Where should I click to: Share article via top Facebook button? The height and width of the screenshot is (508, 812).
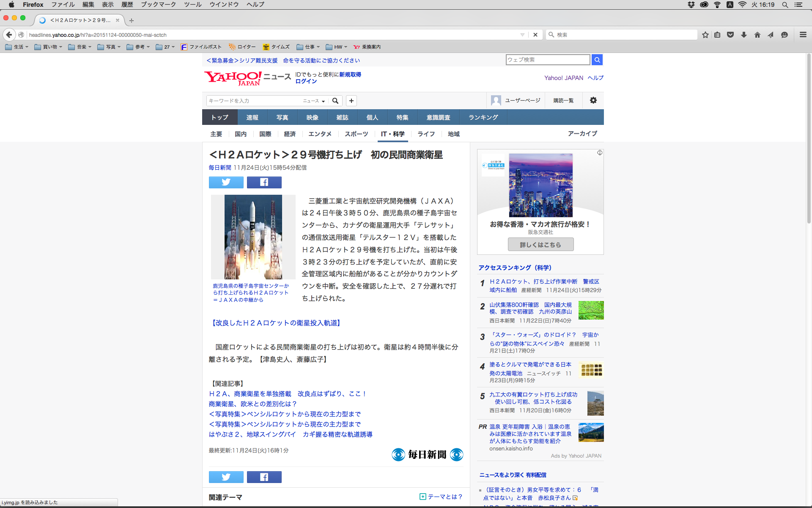coord(264,182)
